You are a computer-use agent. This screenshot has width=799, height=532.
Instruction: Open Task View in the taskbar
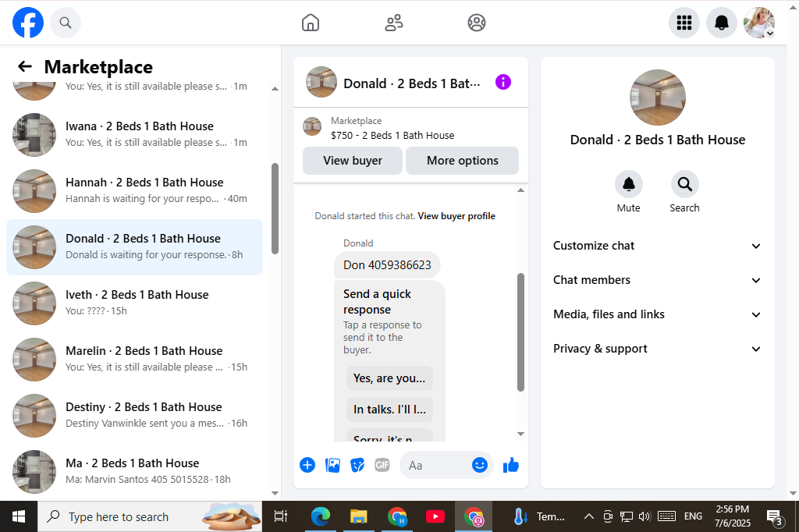click(x=281, y=516)
